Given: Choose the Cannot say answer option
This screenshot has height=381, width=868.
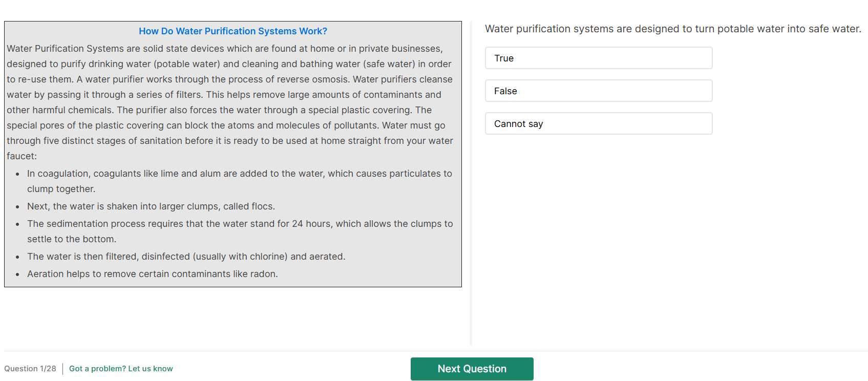Looking at the screenshot, I should (598, 123).
